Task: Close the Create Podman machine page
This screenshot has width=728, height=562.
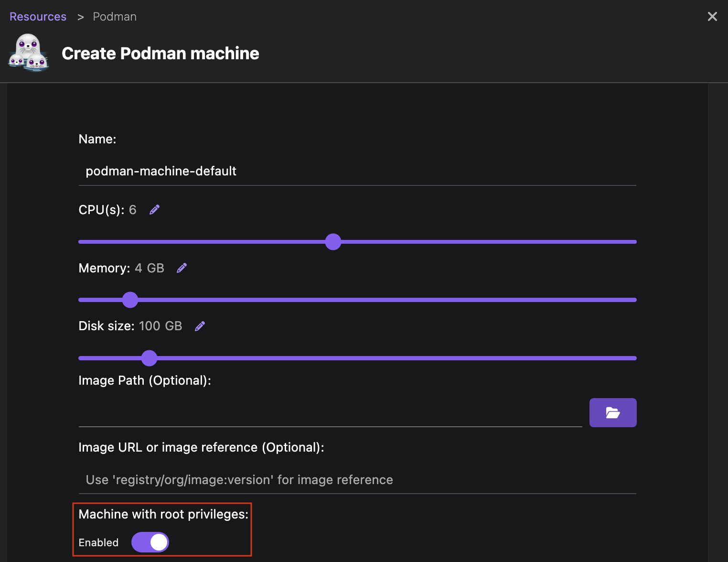Action: [712, 17]
